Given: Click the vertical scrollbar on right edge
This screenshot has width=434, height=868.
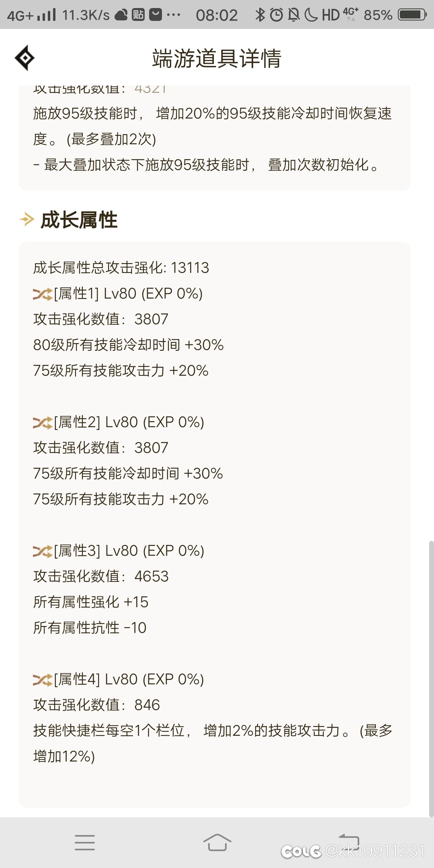Looking at the screenshot, I should click(431, 679).
